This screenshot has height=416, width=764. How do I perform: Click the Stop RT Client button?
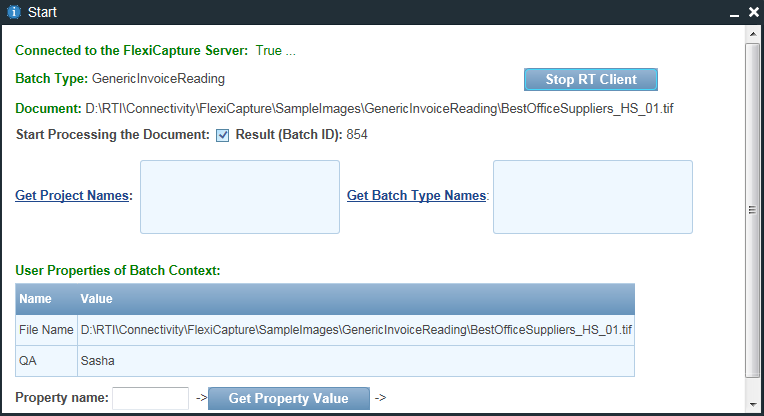pyautogui.click(x=590, y=80)
